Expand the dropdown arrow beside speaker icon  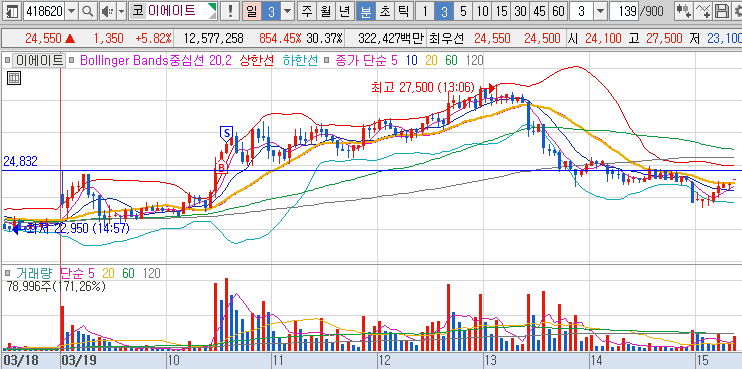121,11
